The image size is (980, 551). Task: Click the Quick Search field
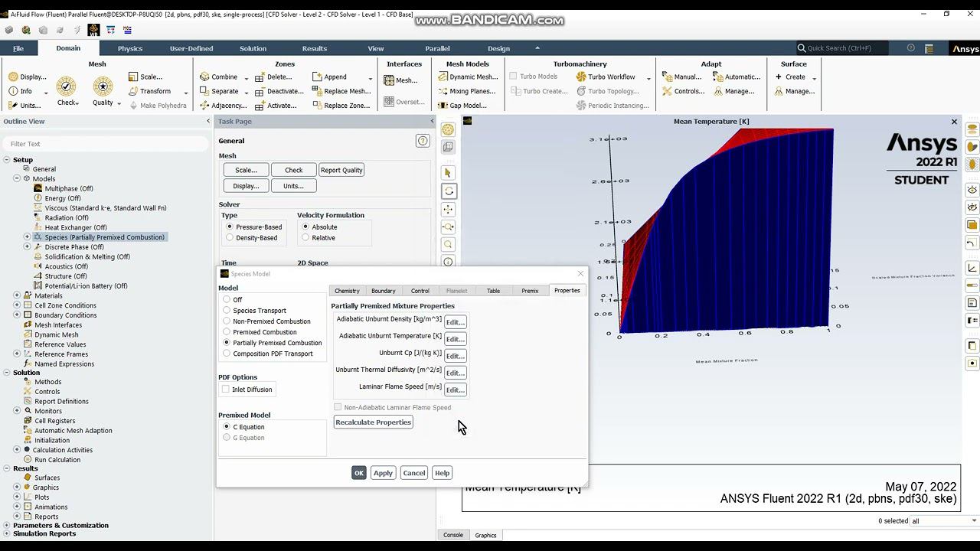coord(842,48)
